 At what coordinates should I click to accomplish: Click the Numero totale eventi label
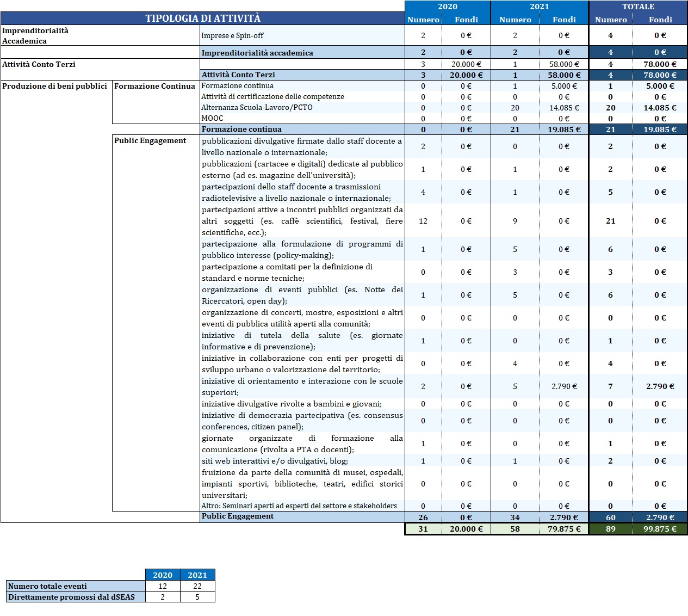(48, 586)
